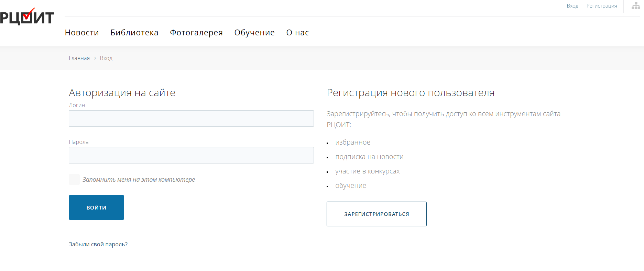Click the Пароль field label
Screen dimensions: 644x271
tap(79, 142)
